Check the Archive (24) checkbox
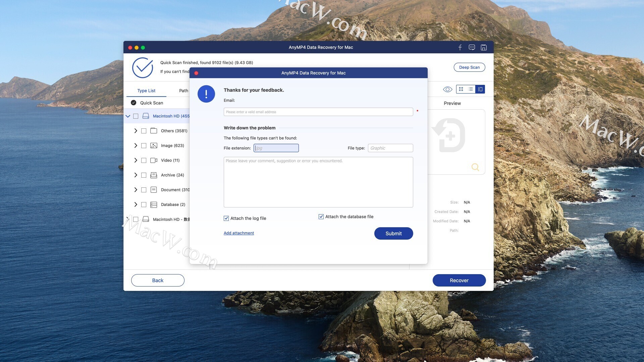The image size is (644, 362). [144, 175]
